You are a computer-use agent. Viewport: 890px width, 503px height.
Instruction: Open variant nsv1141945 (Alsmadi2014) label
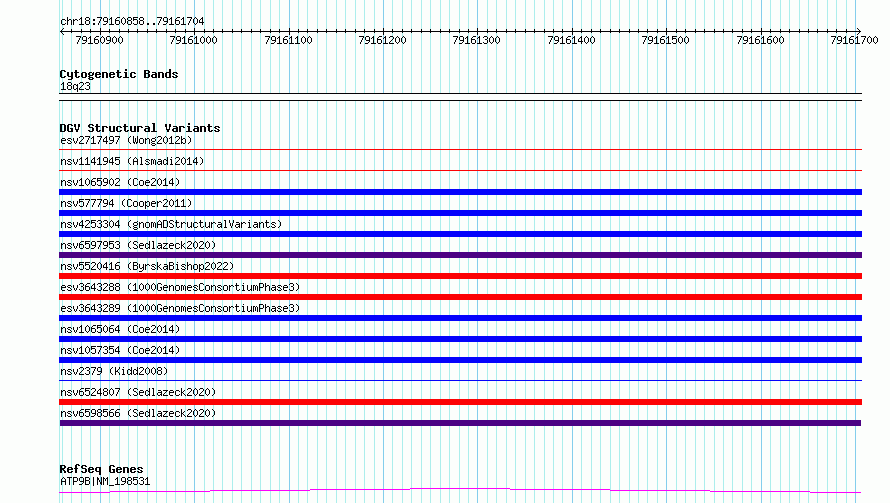(x=132, y=161)
